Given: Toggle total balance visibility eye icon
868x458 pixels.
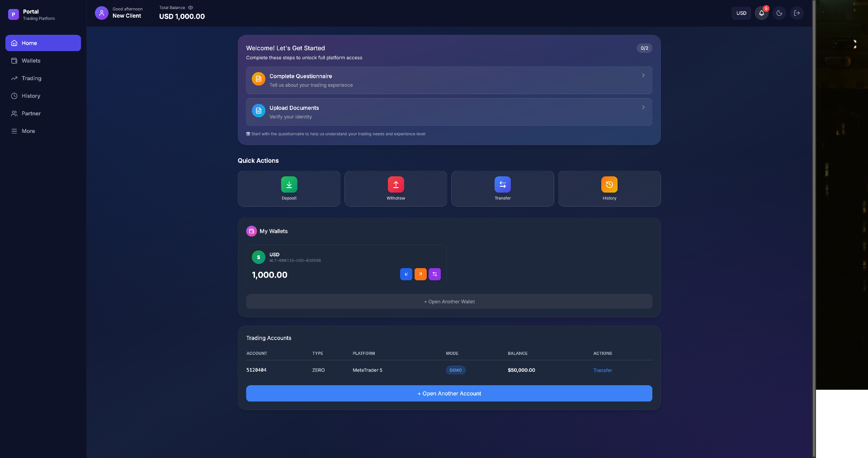Looking at the screenshot, I should [190, 8].
